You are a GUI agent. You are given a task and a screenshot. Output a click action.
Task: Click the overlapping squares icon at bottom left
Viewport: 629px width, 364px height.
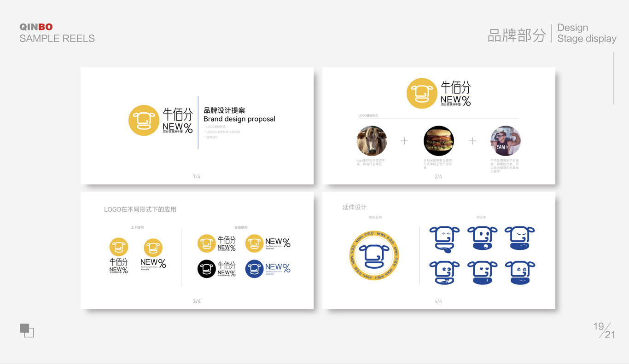(27, 330)
